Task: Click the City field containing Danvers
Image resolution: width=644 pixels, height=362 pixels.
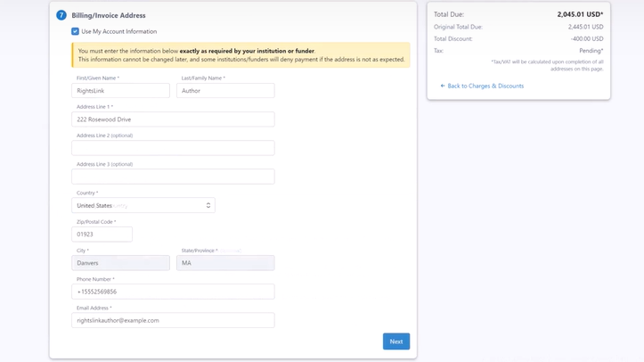Action: point(120,263)
